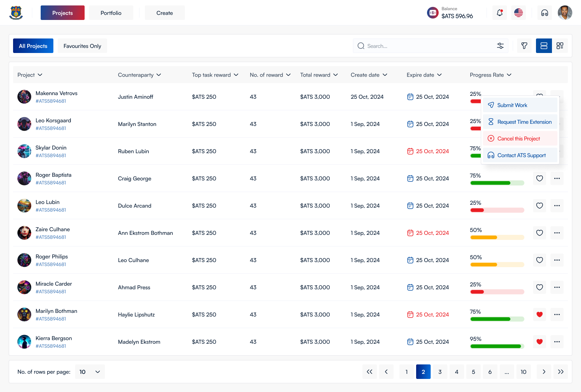Go to page 3
The width and height of the screenshot is (581, 392).
coord(440,372)
